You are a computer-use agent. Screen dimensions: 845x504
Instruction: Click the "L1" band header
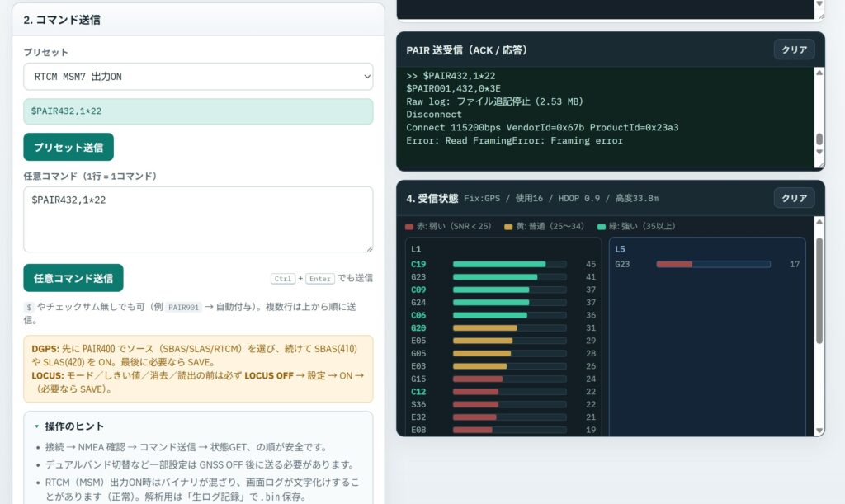tap(416, 249)
